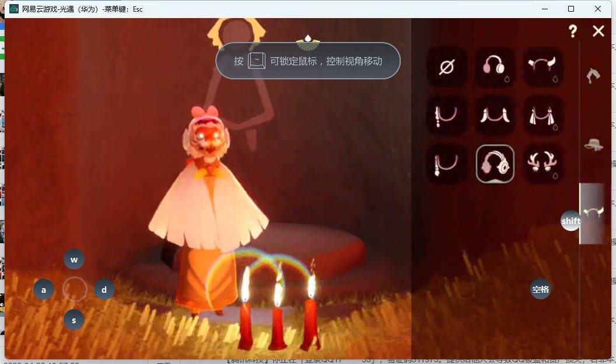Viewport: 616px width, 364px height.
Task: Tap the 空格 virtual key button
Action: coord(541,289)
